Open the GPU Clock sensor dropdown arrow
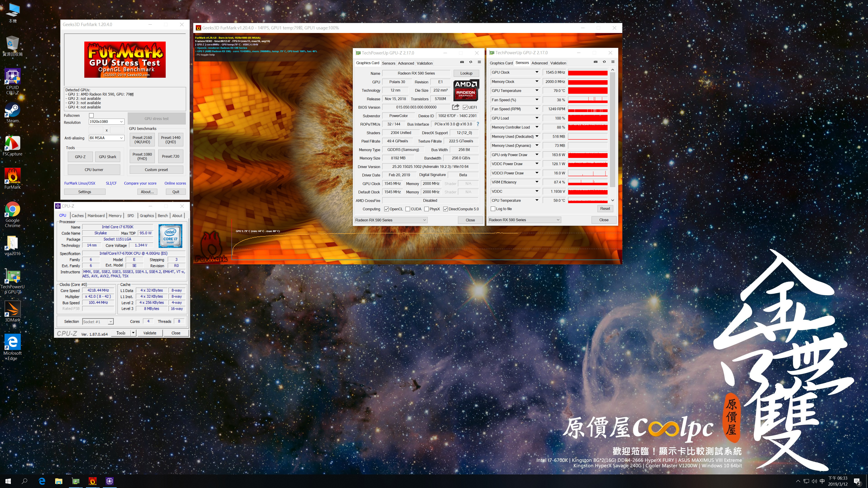Image resolution: width=868 pixels, height=488 pixels. [x=537, y=72]
